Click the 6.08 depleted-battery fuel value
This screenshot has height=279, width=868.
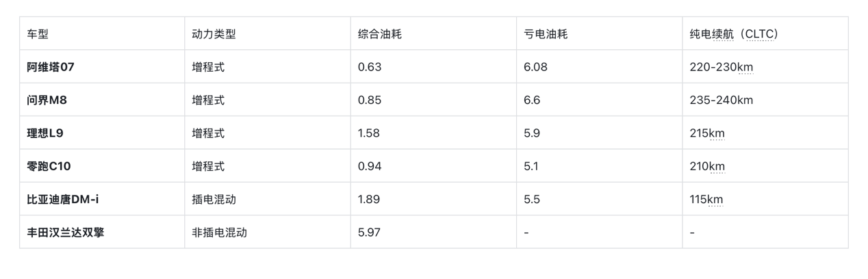[x=535, y=67]
